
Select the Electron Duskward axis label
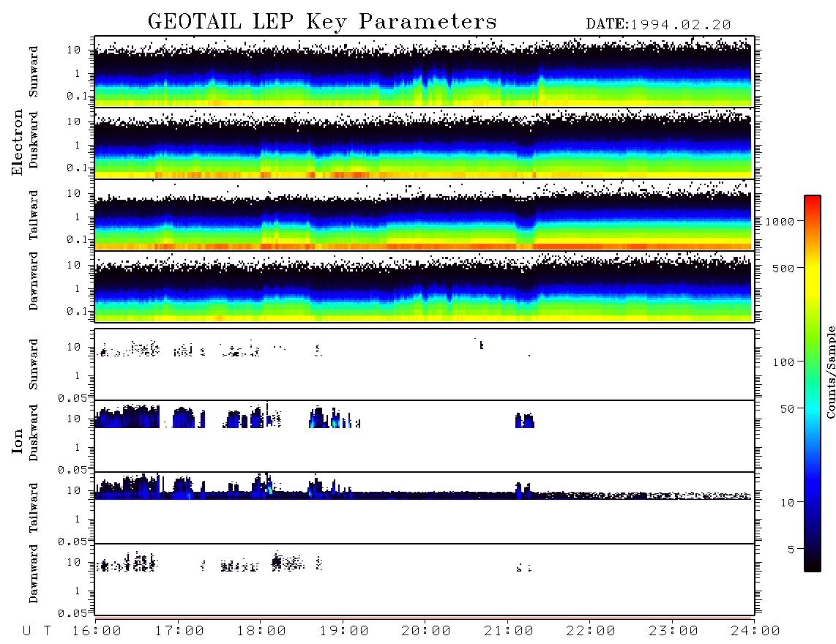pos(34,140)
